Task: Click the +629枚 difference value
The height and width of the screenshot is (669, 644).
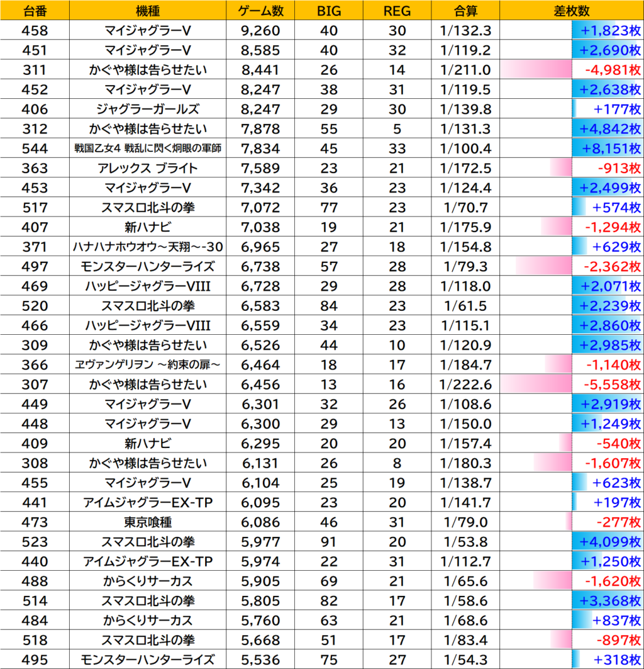Action: [617, 246]
